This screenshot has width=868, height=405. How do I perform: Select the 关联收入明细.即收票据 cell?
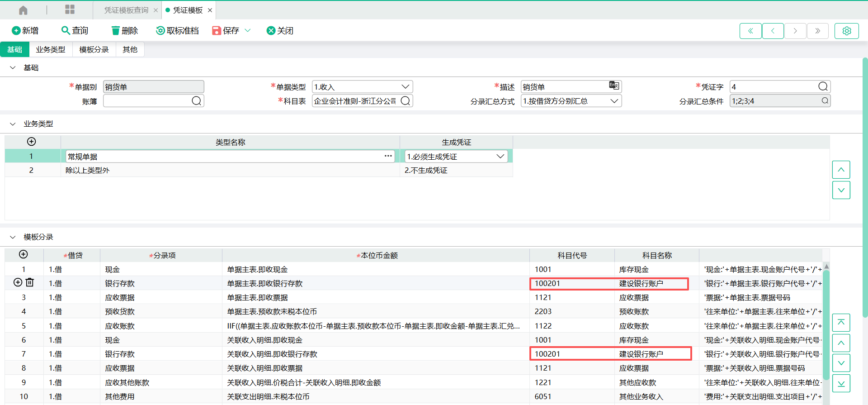[376, 368]
